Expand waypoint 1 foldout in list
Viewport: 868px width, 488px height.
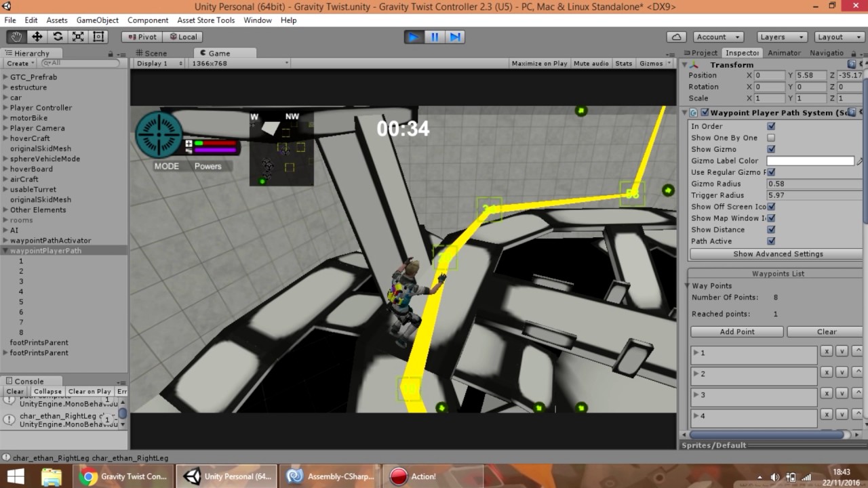[x=696, y=352]
